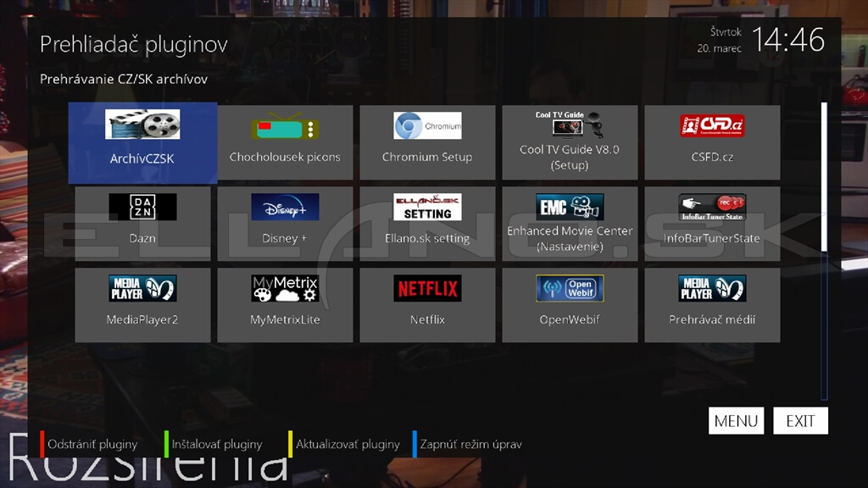Viewport: 868px width, 488px height.
Task: Click the yellow color key marker
Action: (290, 444)
